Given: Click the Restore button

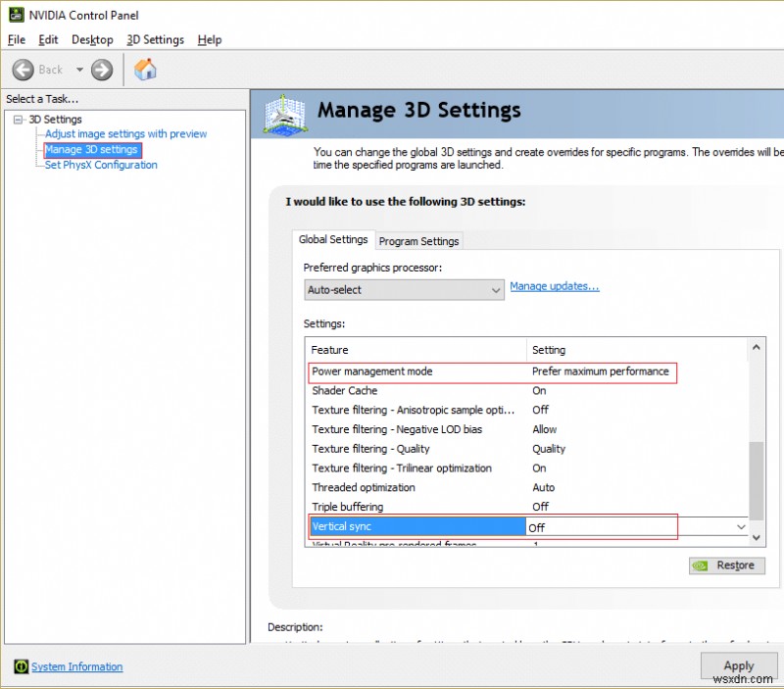Looking at the screenshot, I should 726,566.
